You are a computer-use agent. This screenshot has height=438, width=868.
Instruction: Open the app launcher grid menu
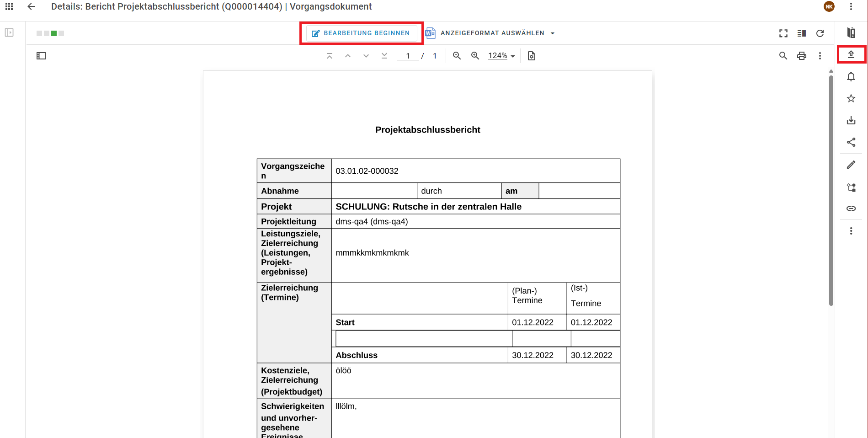[9, 6]
